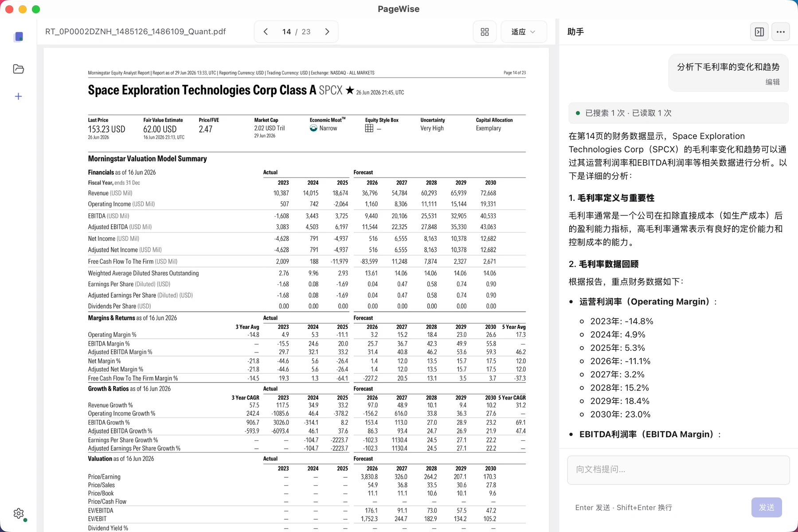798x532 pixels.
Task: Click the Revenue (USD Mil) row label
Action: 110,193
